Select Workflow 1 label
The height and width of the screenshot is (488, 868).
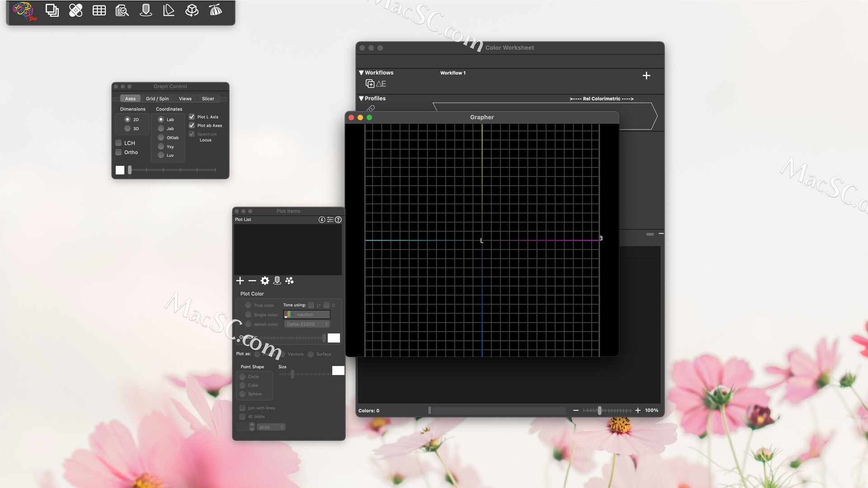(453, 73)
